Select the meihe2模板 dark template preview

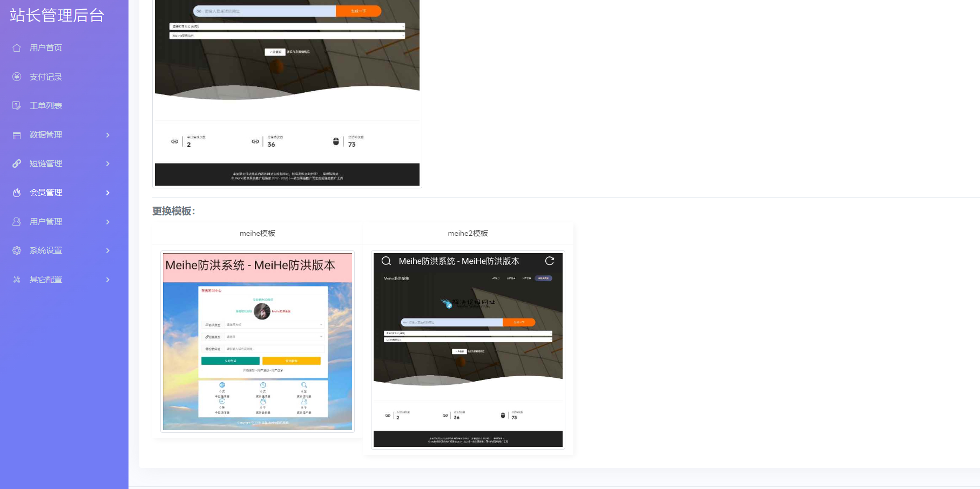(468, 350)
